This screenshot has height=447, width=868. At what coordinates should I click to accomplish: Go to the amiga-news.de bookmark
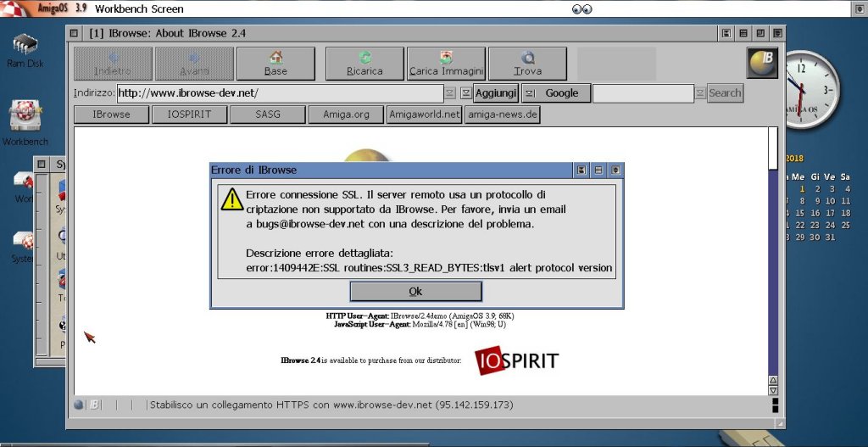(x=503, y=115)
